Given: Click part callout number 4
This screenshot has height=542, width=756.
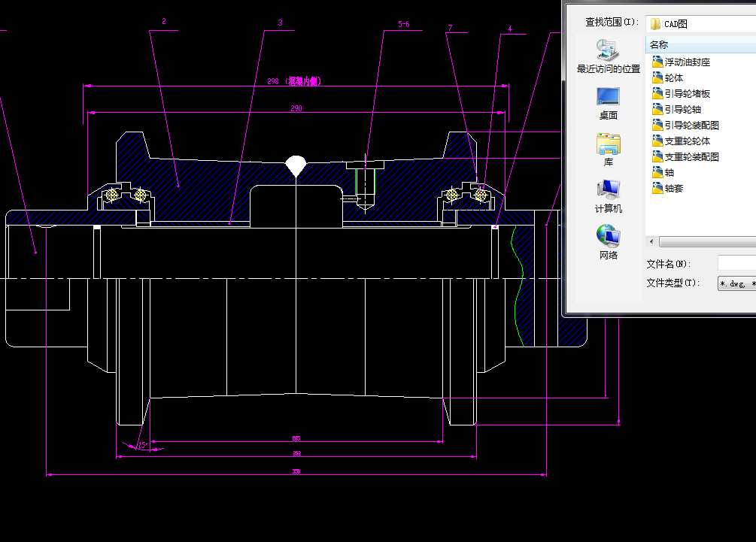Looking at the screenshot, I should [x=510, y=29].
